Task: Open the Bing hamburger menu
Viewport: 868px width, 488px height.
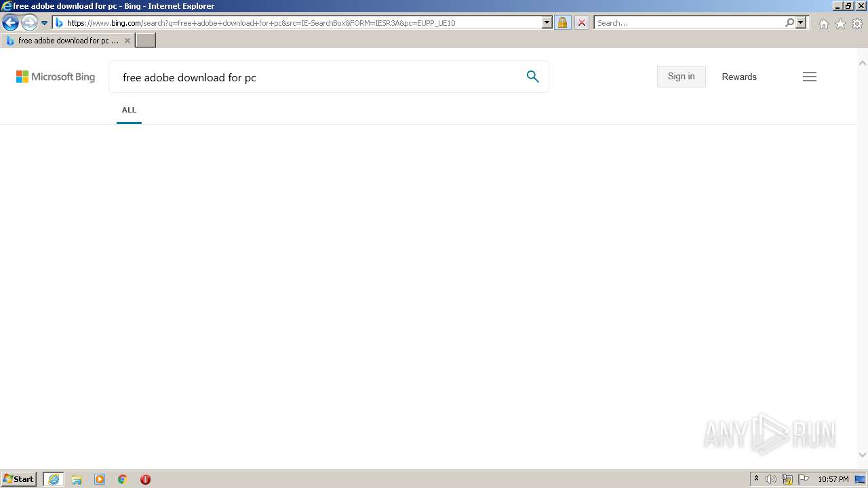Action: coord(810,77)
